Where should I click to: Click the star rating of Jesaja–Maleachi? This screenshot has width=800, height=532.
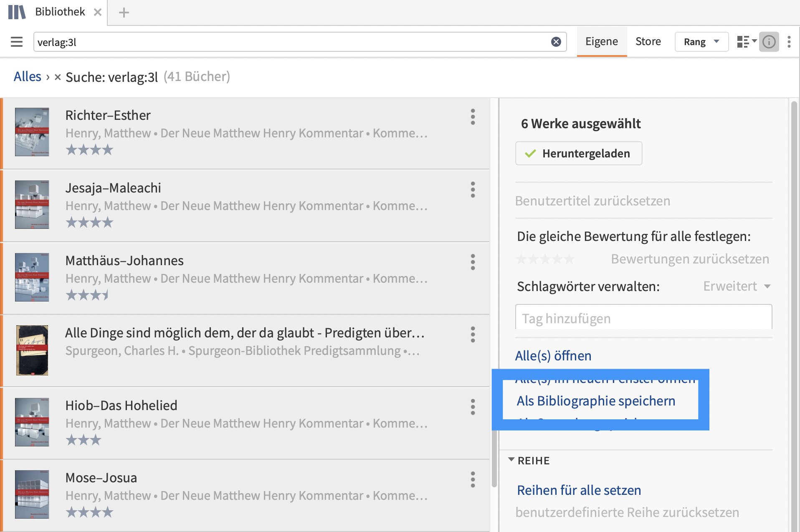(x=89, y=222)
